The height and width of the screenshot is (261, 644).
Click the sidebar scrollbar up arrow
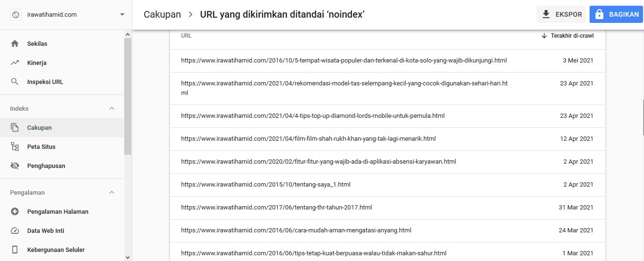tap(127, 34)
